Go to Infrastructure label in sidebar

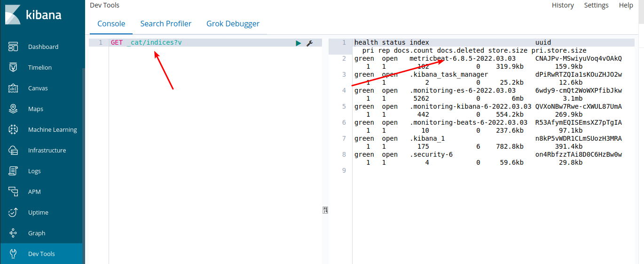[x=47, y=150]
